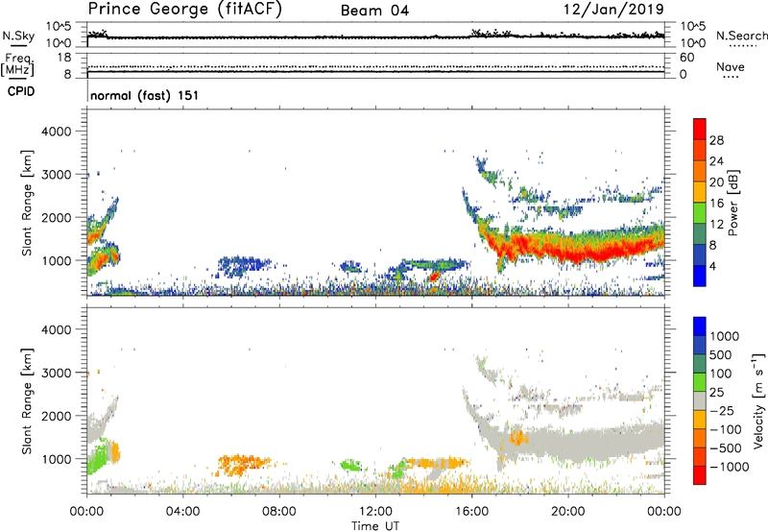Click the "-25" label on the Velocity colorbar
768x532 pixels.
point(722,411)
